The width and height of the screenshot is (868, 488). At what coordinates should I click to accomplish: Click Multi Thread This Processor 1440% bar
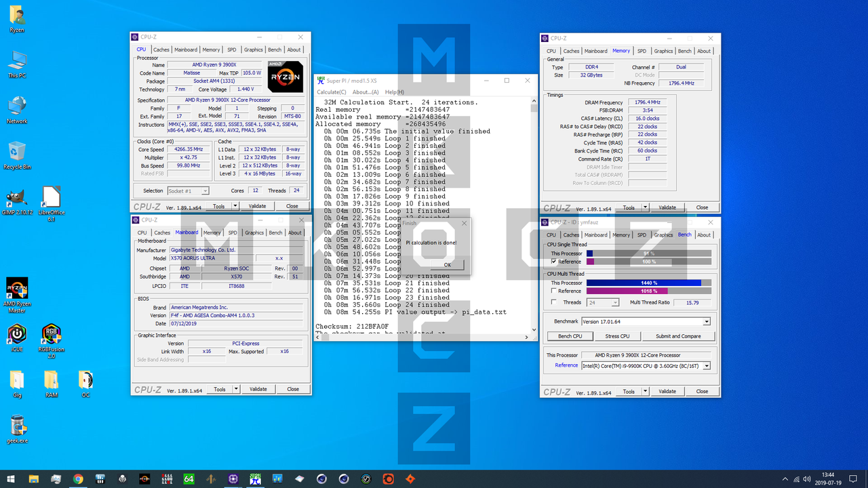click(649, 283)
